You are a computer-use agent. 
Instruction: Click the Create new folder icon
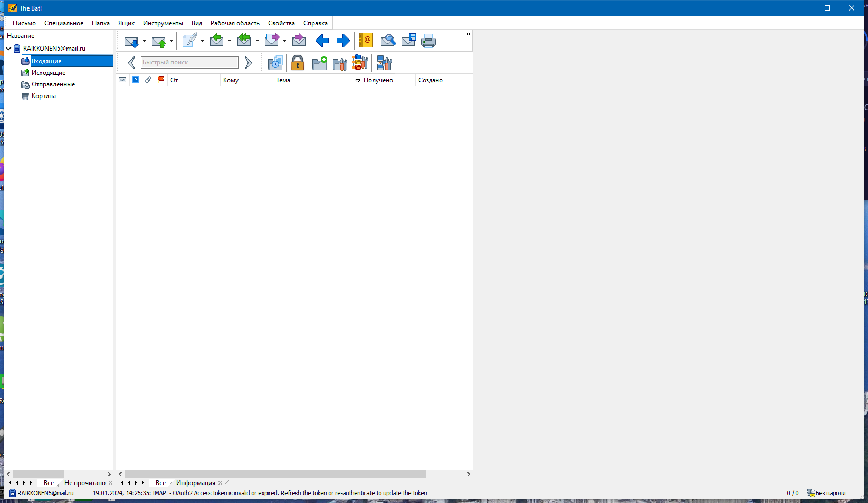(x=319, y=63)
